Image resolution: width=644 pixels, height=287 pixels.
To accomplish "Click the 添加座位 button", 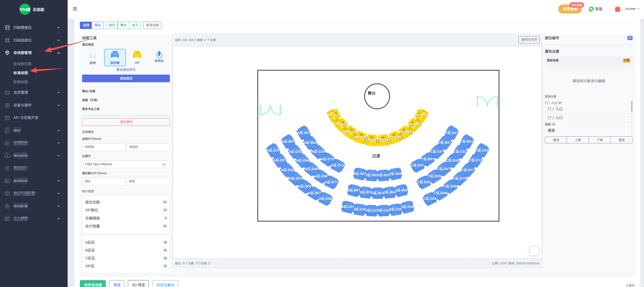I will 126,78.
